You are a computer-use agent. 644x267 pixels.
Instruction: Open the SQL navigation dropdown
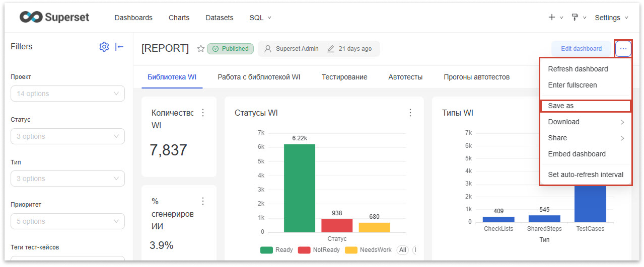[x=260, y=18]
